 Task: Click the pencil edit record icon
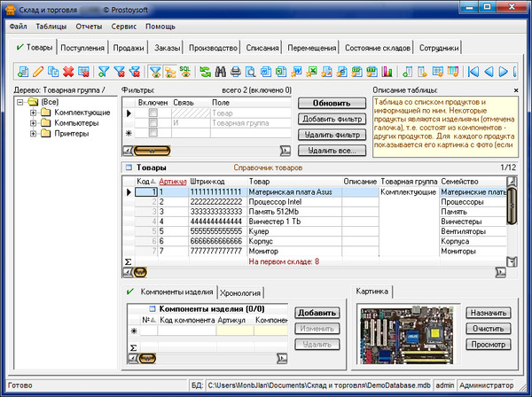tap(37, 71)
